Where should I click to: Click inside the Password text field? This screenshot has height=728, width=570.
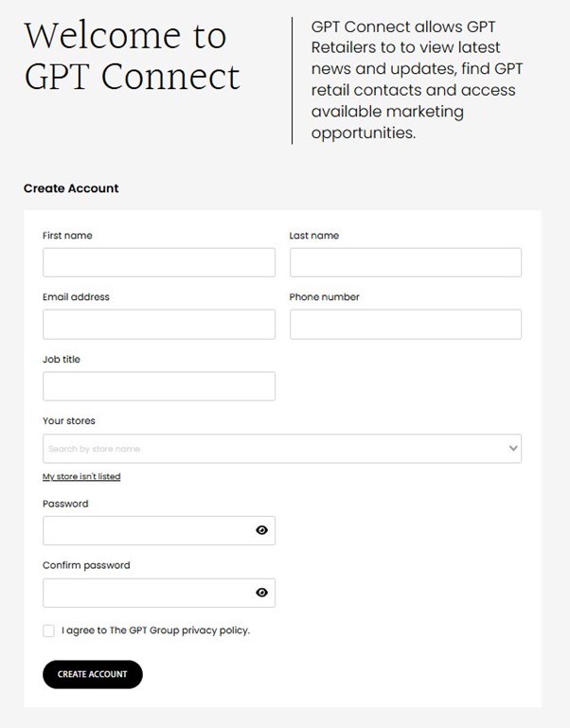click(x=147, y=531)
